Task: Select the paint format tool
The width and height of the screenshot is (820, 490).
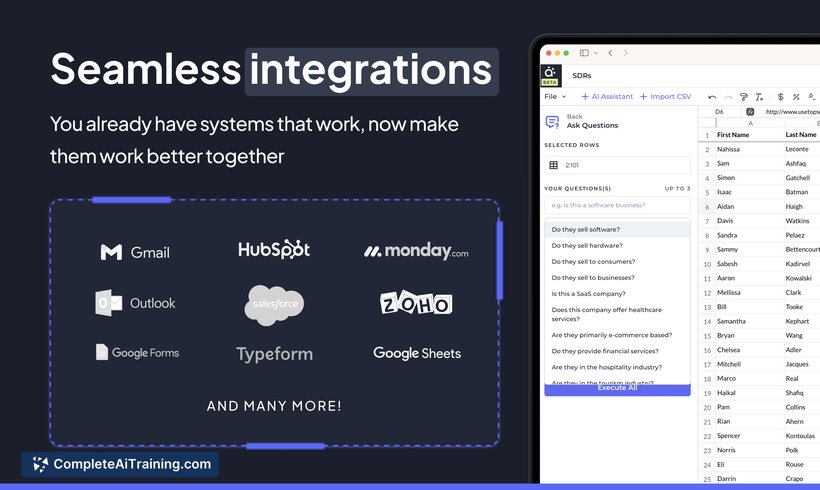Action: [743, 97]
